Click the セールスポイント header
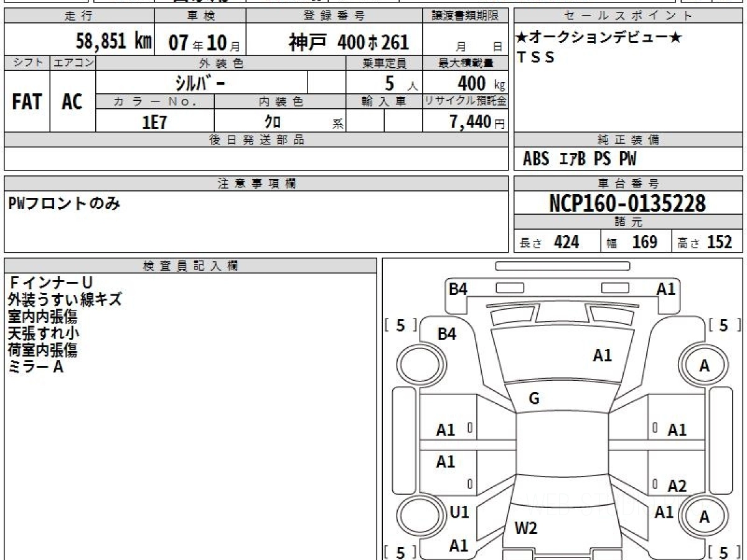747x560 pixels. point(628,16)
